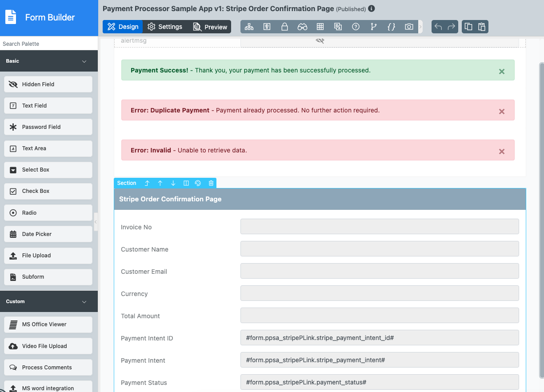Click the Total Amount input field
The height and width of the screenshot is (392, 544).
[380, 315]
